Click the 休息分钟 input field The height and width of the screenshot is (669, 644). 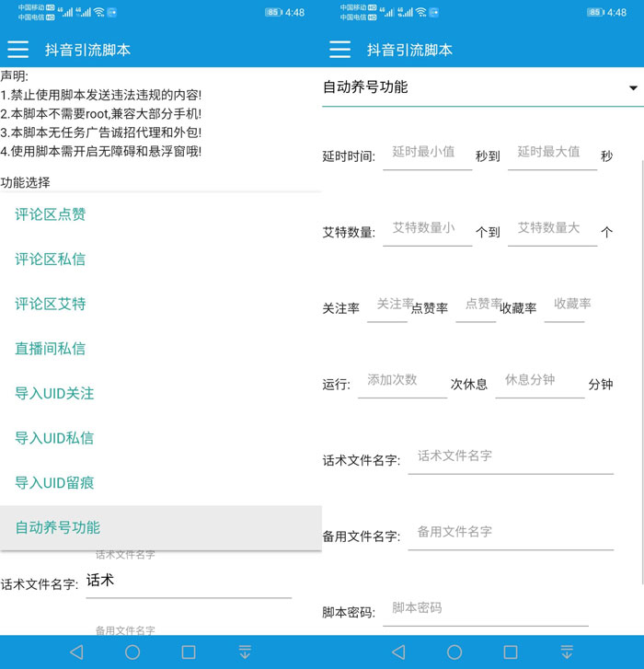coord(540,382)
